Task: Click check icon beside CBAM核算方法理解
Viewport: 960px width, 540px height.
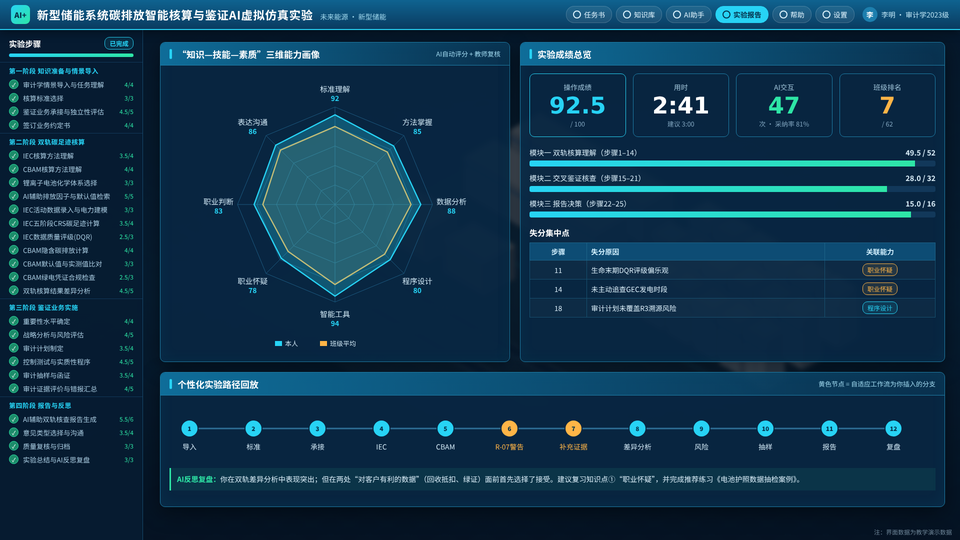Action: [13, 169]
